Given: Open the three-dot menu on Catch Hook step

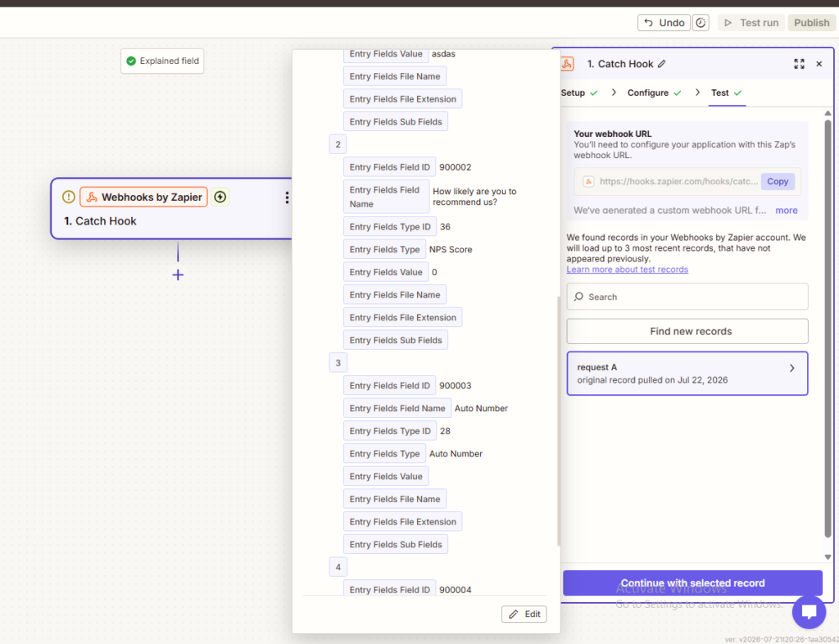Looking at the screenshot, I should 287,197.
